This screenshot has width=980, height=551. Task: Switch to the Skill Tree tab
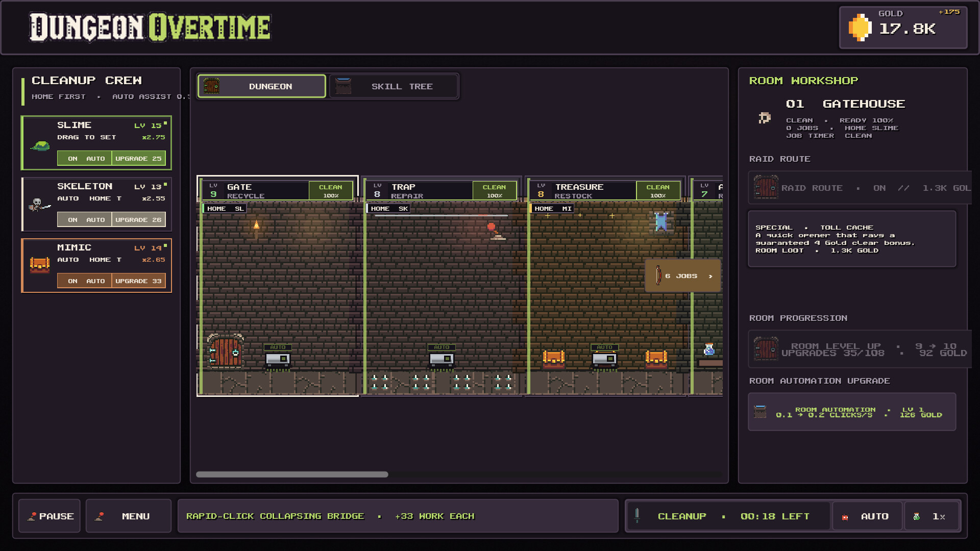[x=394, y=86]
